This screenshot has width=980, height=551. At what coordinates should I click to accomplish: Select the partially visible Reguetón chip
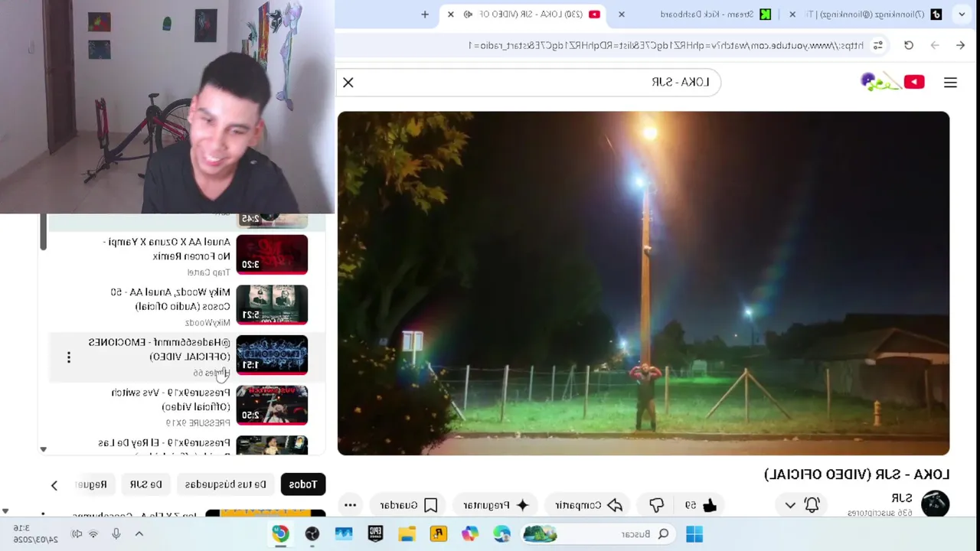pos(93,484)
